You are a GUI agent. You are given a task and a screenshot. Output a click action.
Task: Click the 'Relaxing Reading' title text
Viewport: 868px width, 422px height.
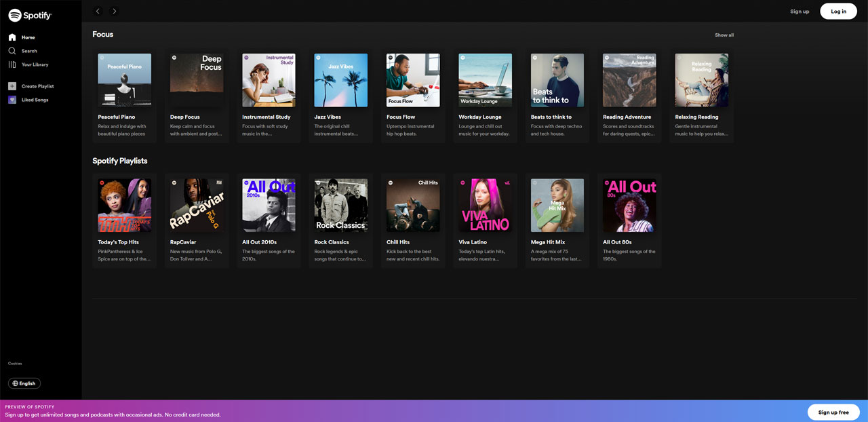(x=697, y=117)
